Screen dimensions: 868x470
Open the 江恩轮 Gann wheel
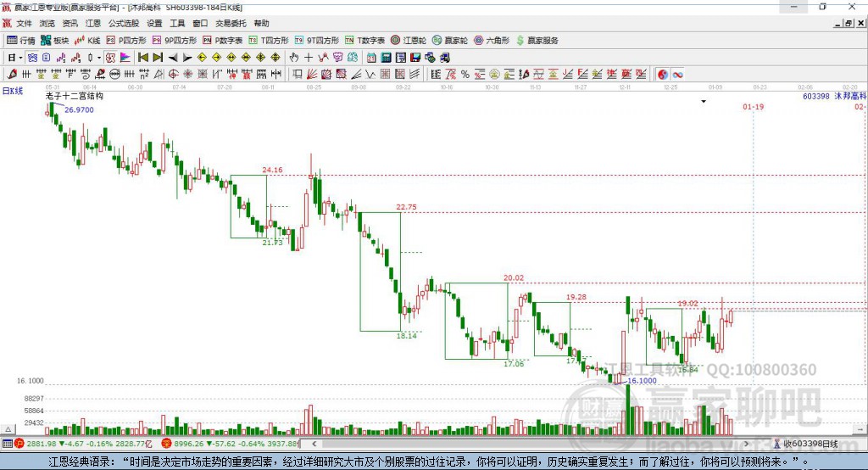pos(409,41)
